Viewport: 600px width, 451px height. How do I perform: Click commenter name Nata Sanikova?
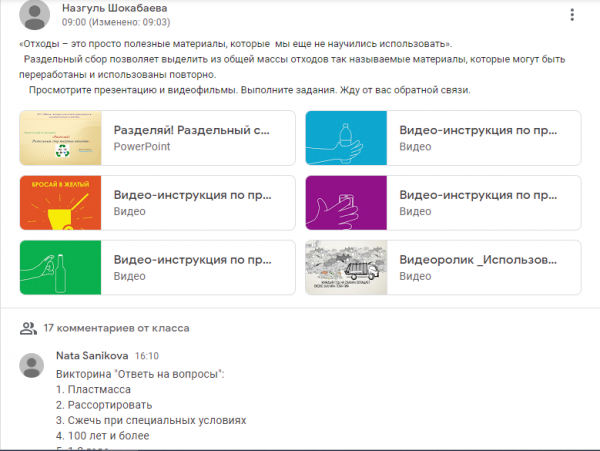[93, 355]
